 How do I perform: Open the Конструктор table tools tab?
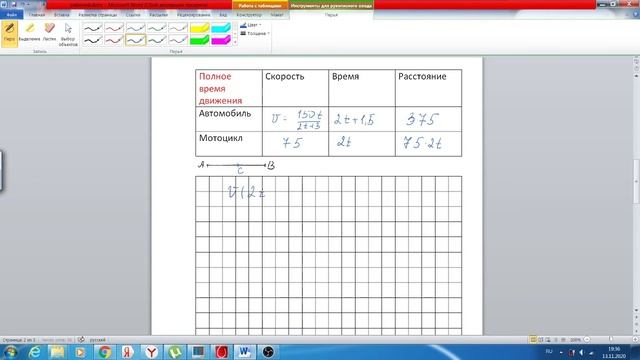pyautogui.click(x=249, y=15)
